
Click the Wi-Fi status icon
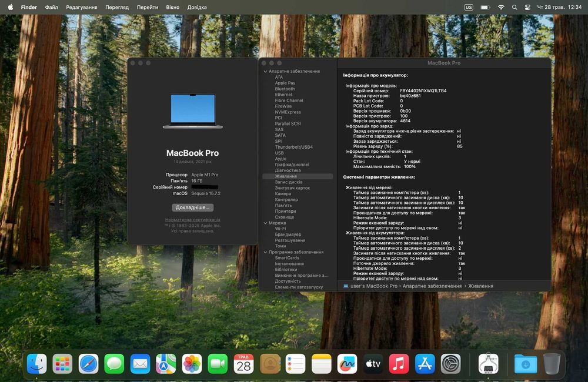pos(501,7)
